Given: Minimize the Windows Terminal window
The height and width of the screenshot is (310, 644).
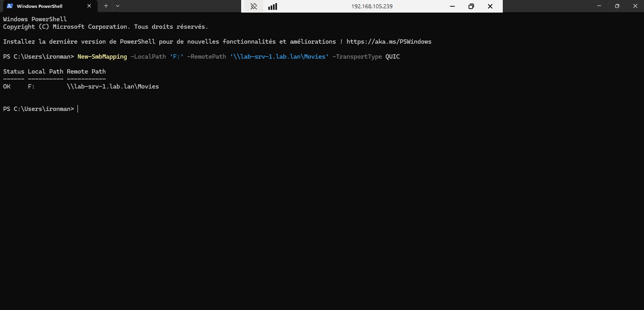Looking at the screenshot, I should [599, 6].
